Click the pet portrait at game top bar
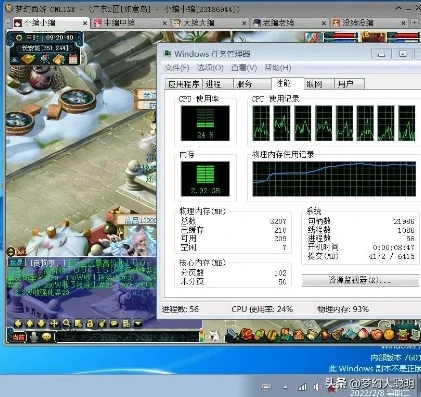Screen dimensions: 421x397 coord(313,37)
